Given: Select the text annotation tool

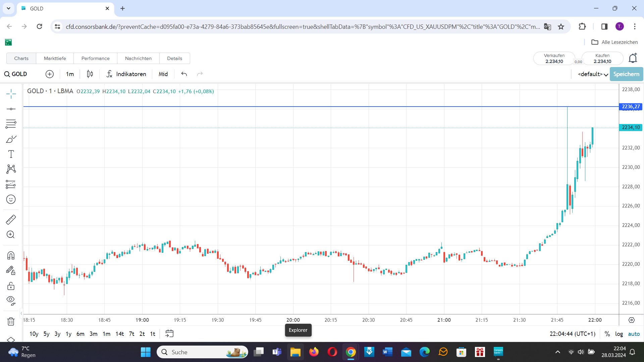Looking at the screenshot, I should (11, 154).
